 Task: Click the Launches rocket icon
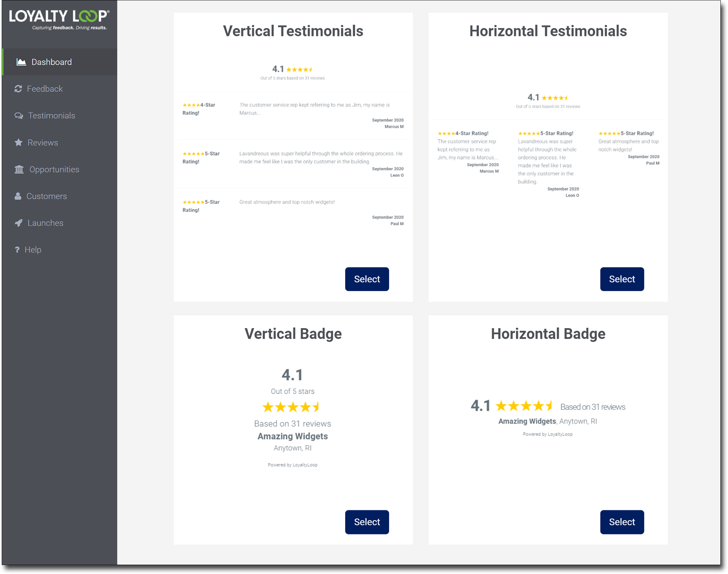(19, 223)
